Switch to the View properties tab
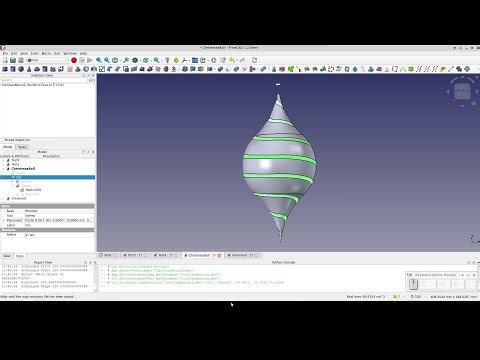480x360 pixels. (7, 256)
